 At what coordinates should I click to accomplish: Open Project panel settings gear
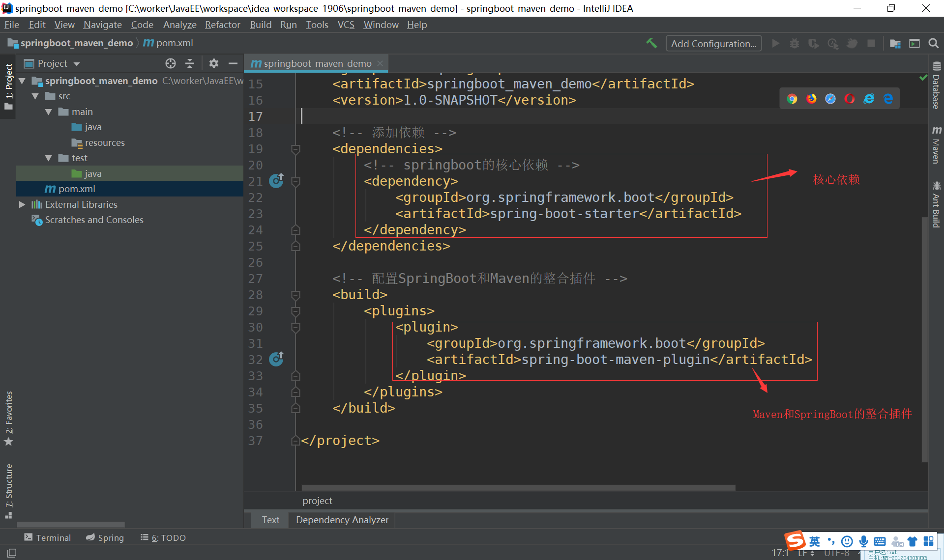pos(213,63)
